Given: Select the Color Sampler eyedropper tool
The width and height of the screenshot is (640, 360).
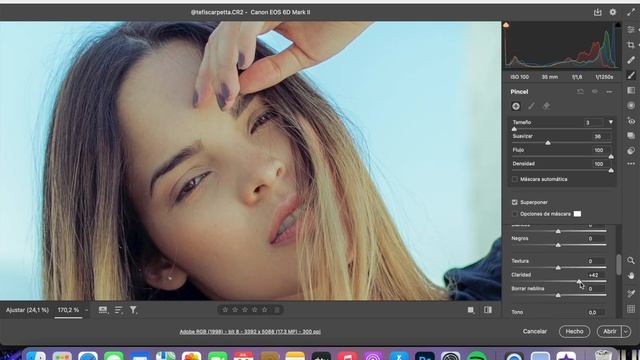Looking at the screenshot, I should [x=631, y=293].
